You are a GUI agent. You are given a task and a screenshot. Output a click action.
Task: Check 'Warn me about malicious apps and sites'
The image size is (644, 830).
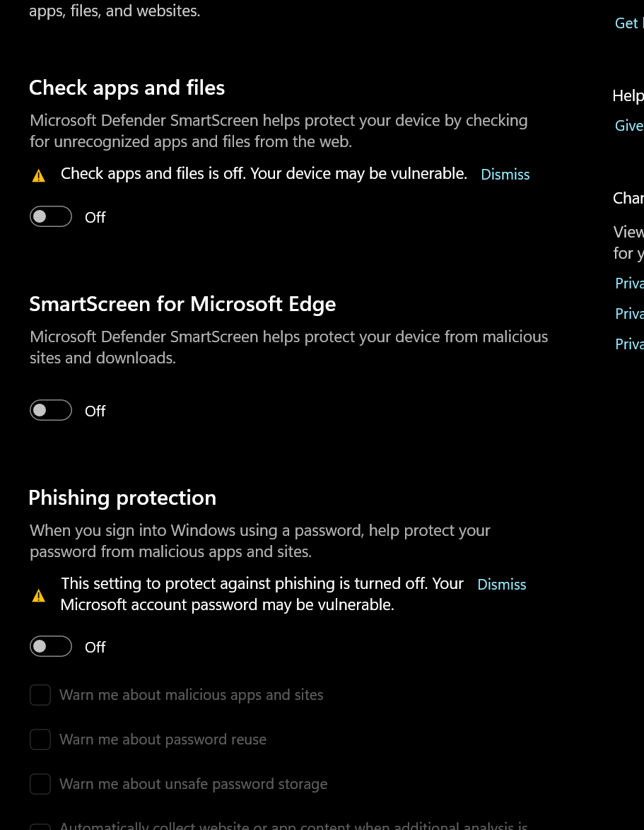[40, 695]
